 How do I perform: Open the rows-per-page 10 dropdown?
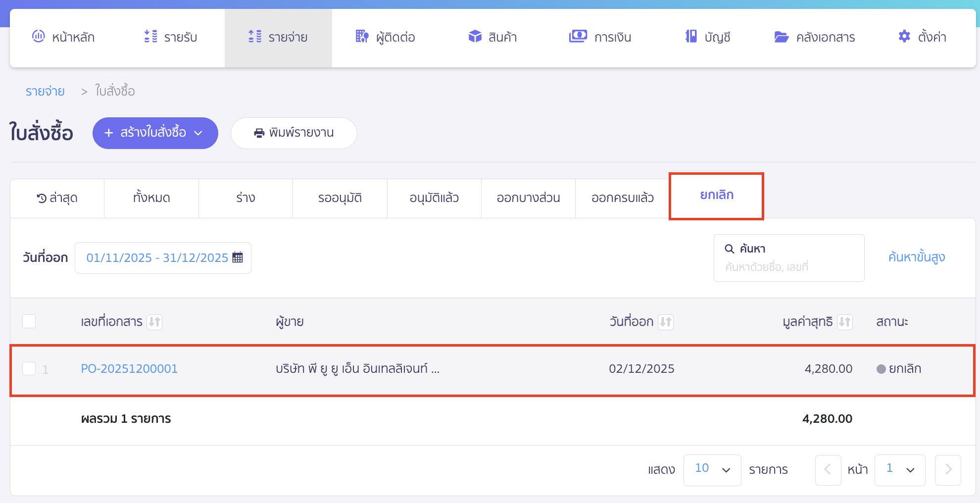pos(712,469)
